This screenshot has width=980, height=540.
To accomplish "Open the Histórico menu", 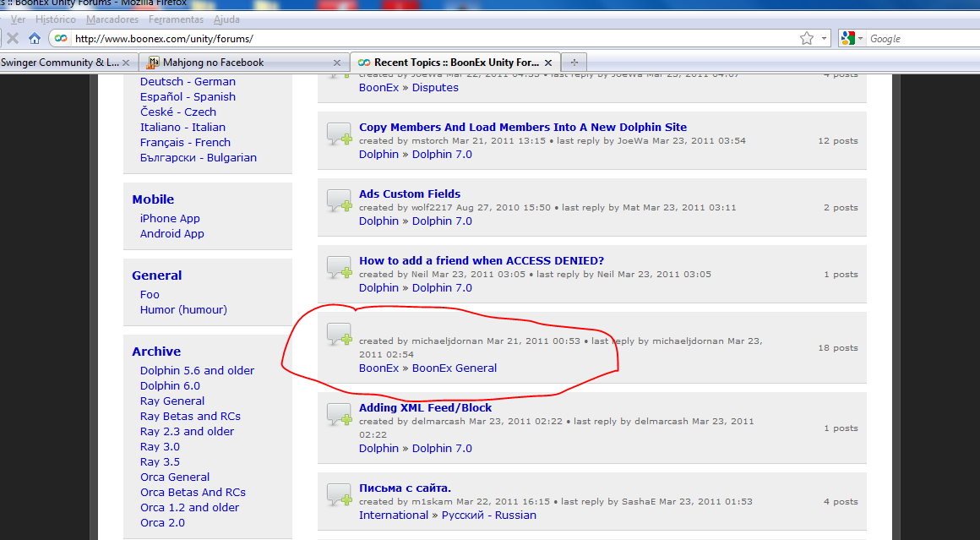I will tap(56, 19).
